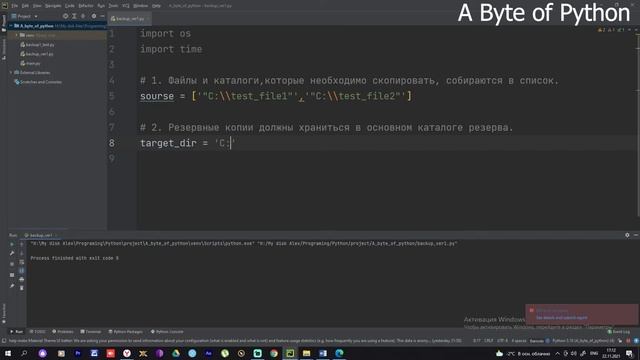Toggle scroll to end in Run console
The image size is (640, 360).
tap(22, 271)
